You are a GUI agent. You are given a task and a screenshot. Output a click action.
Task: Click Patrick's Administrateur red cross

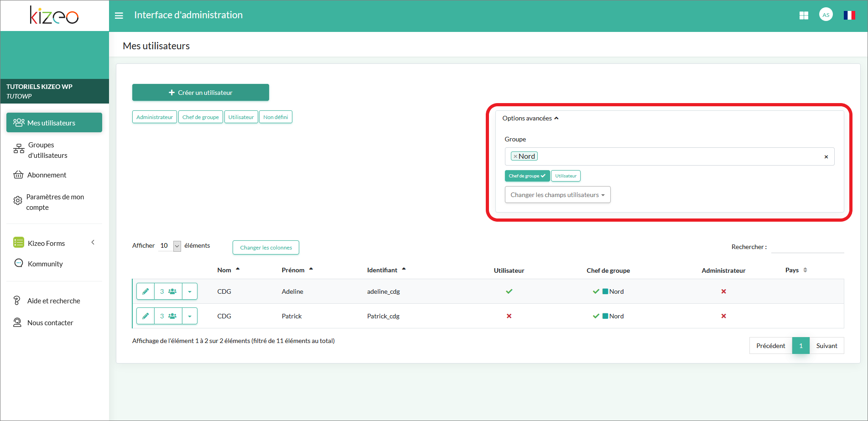723,316
